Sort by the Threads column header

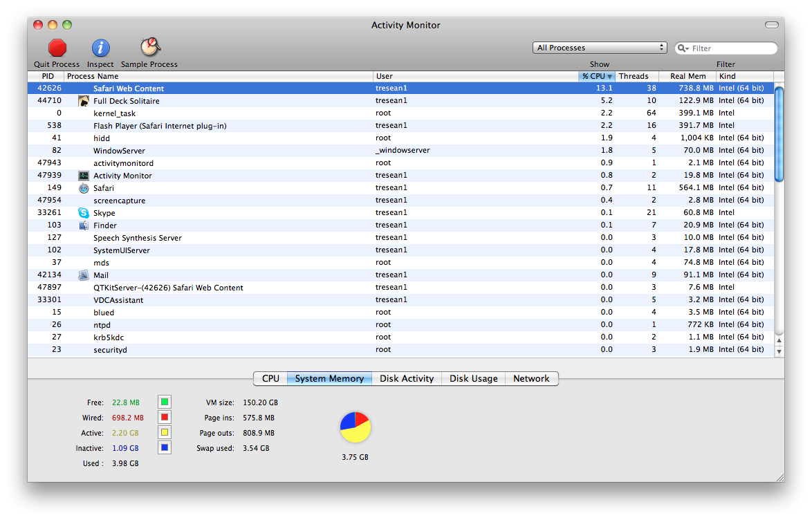[636, 76]
